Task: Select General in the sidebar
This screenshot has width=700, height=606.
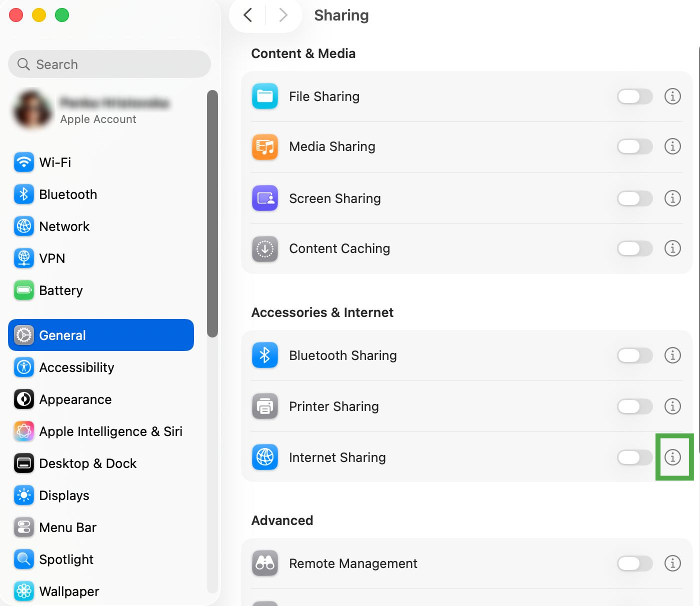Action: tap(101, 335)
